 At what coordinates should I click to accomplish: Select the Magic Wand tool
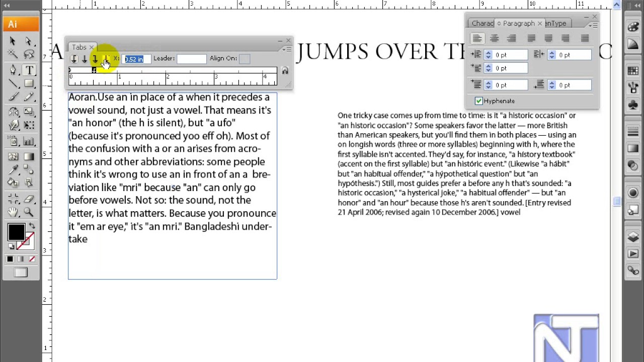coord(13,54)
